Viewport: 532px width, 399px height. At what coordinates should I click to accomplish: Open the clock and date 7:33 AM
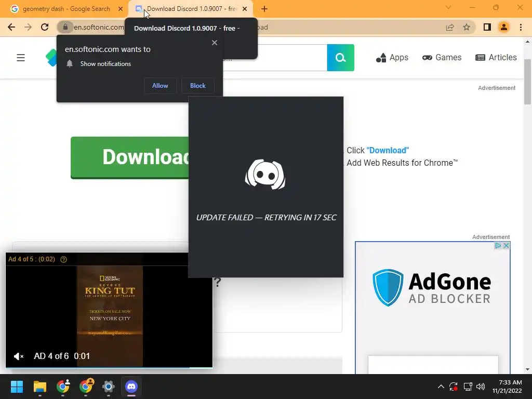(507, 387)
